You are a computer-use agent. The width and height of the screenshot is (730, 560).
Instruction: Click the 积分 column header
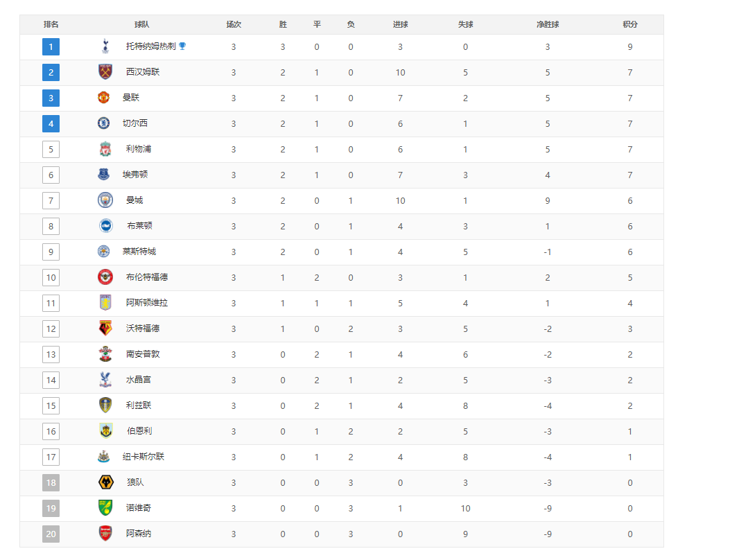630,25
